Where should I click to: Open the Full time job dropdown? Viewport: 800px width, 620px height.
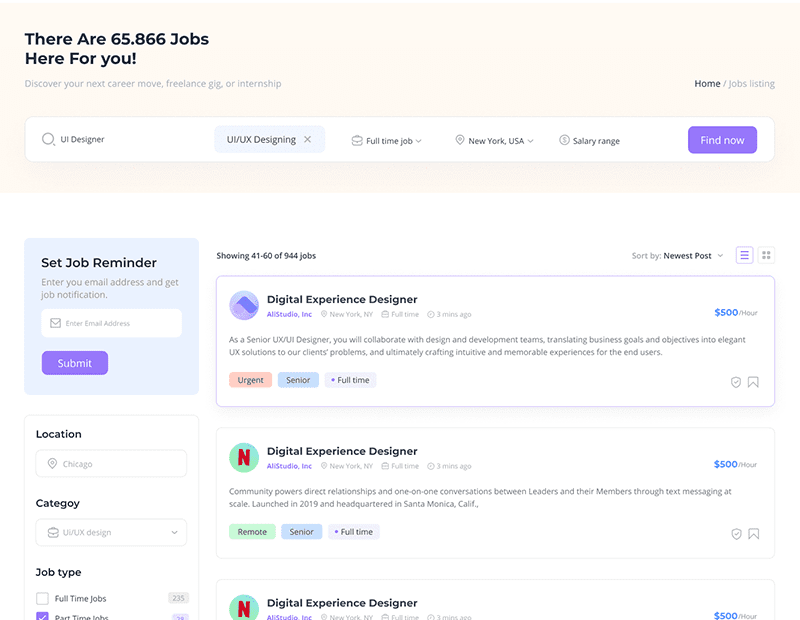(387, 141)
